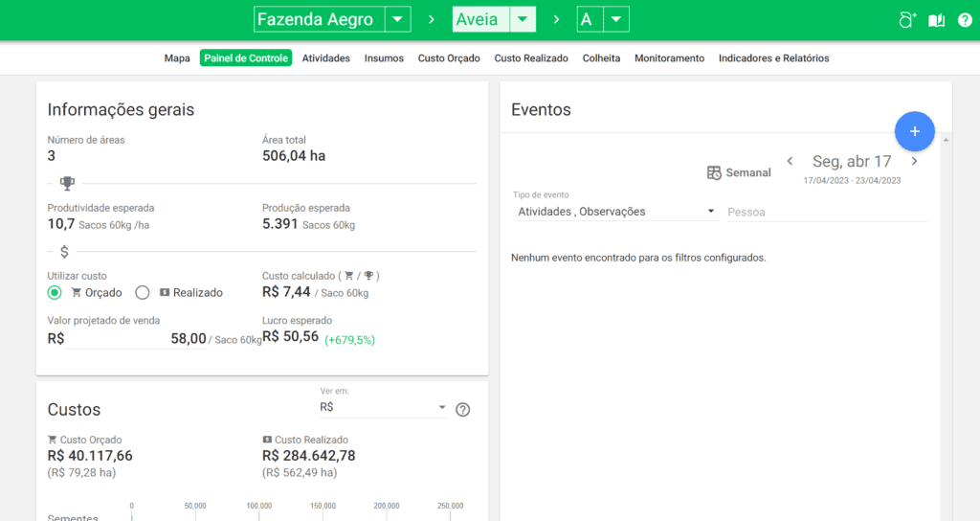Image resolution: width=980 pixels, height=521 pixels.
Task: Select the Orçado cost radio button
Action: point(55,293)
